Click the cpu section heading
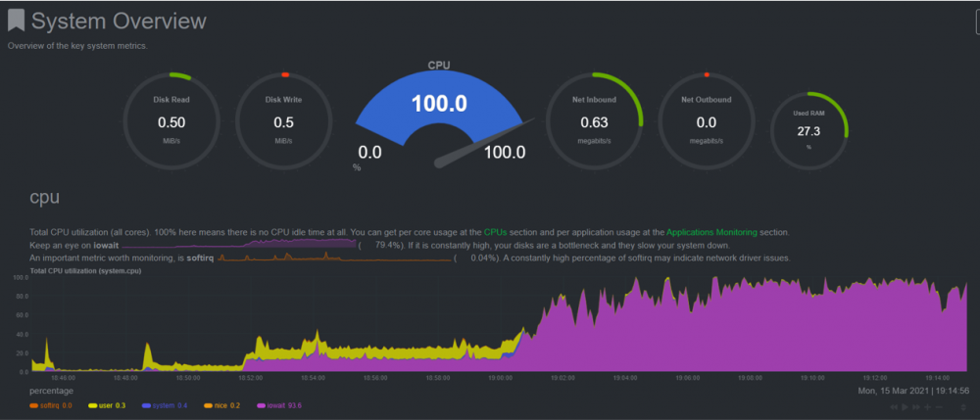The width and height of the screenshot is (980, 420). click(x=44, y=198)
